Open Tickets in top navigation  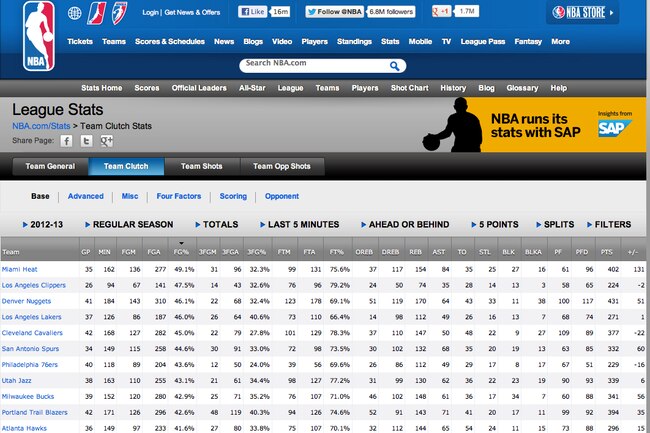point(80,41)
